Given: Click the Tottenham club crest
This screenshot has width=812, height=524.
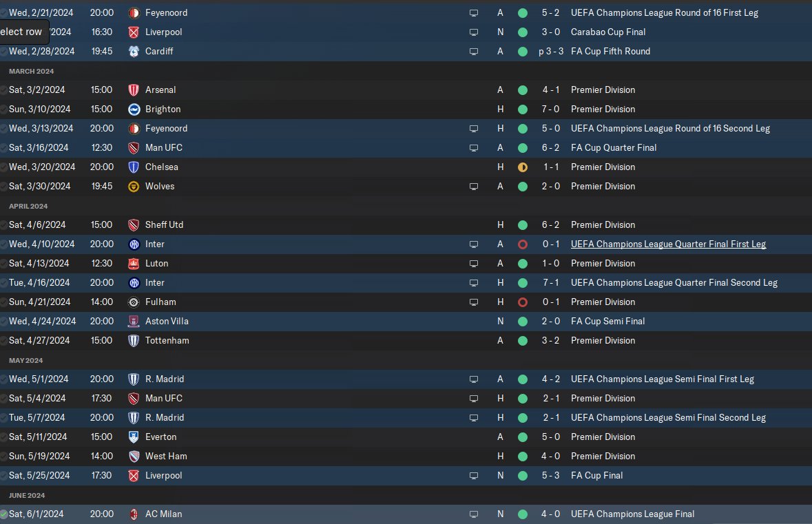Looking at the screenshot, I should pos(134,340).
